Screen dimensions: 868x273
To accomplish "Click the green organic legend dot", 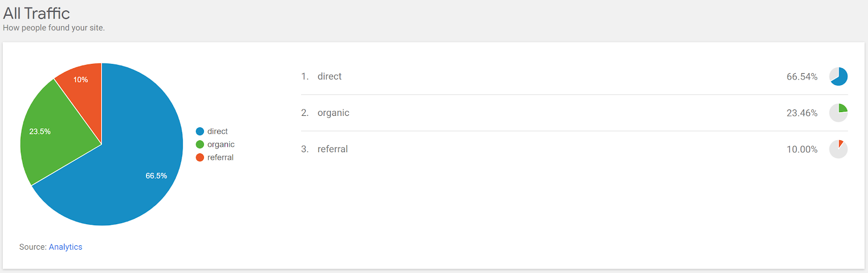I will 200,145.
